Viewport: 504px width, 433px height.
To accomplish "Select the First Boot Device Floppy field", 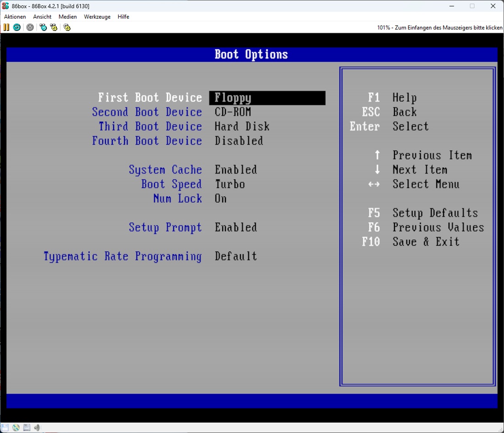I will (267, 98).
